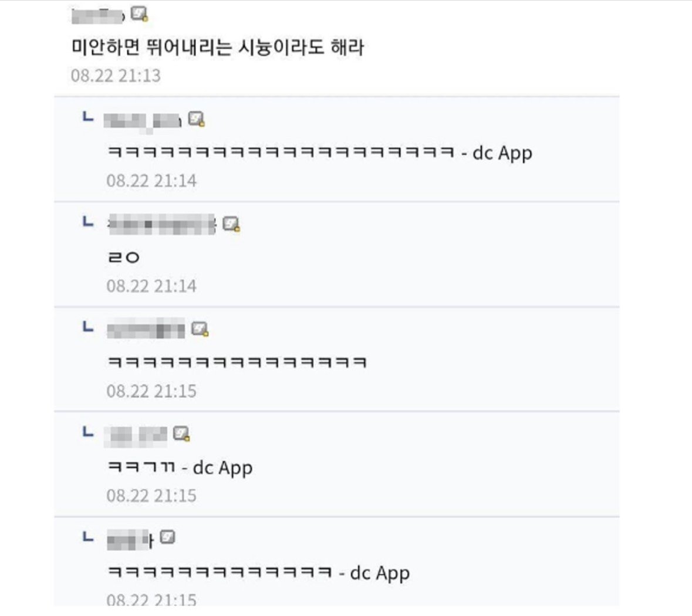Open the blurred username of the top comment
This screenshot has height=616, width=692.
coord(97,15)
